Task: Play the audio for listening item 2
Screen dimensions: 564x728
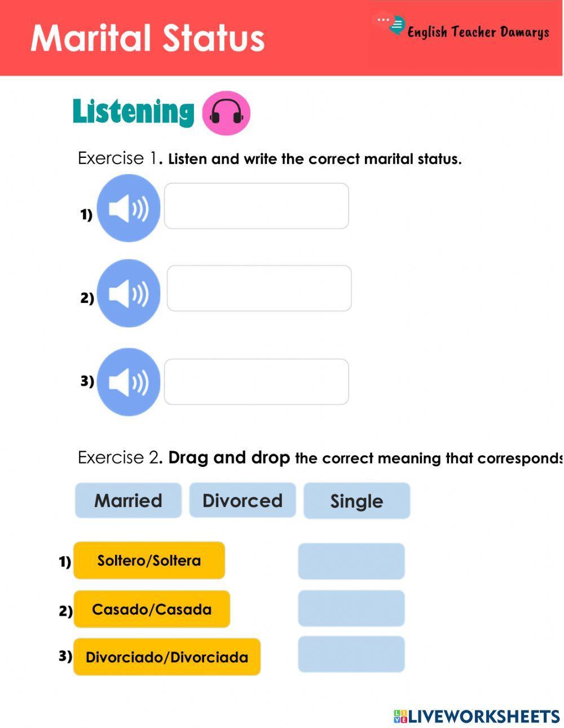Action: point(129,293)
